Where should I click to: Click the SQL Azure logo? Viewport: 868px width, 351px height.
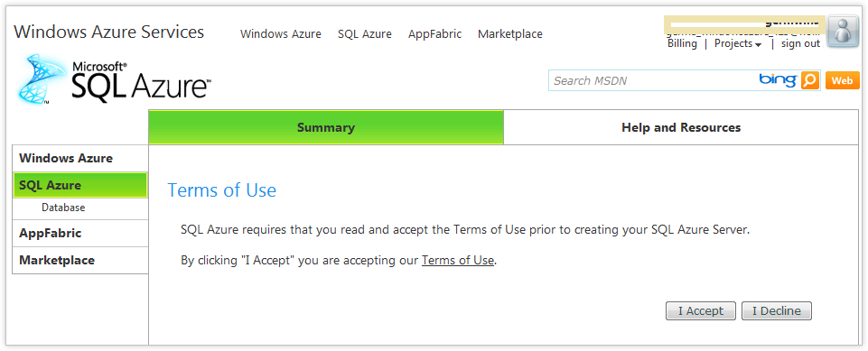(x=114, y=79)
